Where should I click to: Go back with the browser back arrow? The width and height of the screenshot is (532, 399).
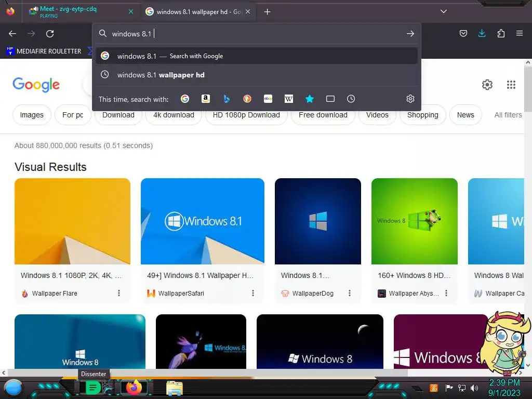12,34
